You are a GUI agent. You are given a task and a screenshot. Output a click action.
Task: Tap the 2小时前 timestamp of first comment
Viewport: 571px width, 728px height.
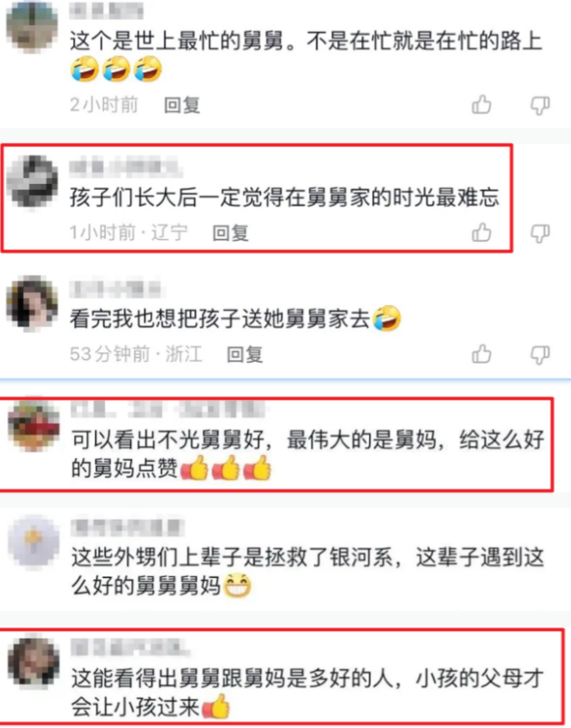(x=104, y=105)
